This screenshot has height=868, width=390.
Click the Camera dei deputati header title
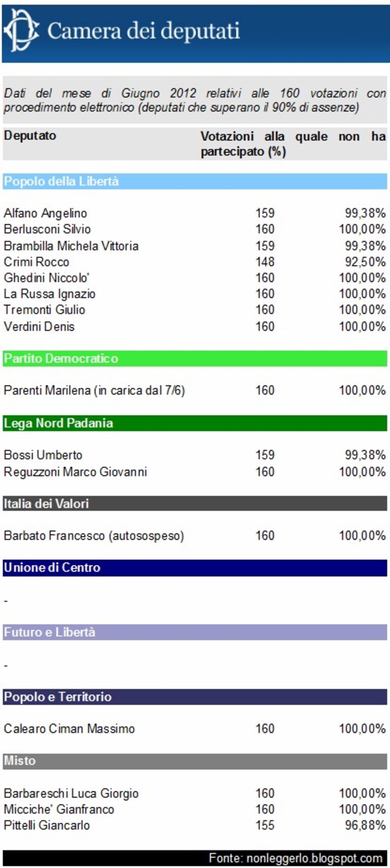(x=143, y=32)
